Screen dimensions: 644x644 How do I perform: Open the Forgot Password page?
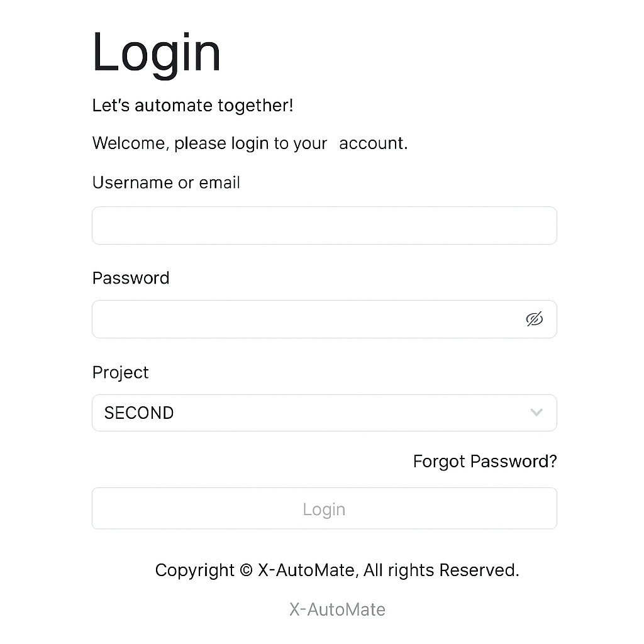coord(484,461)
